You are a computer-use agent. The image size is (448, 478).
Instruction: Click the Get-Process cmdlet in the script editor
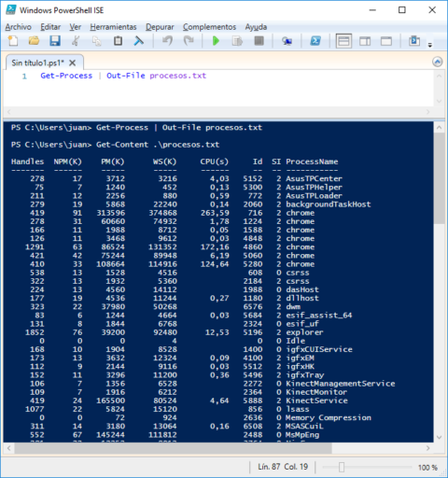pyautogui.click(x=66, y=76)
